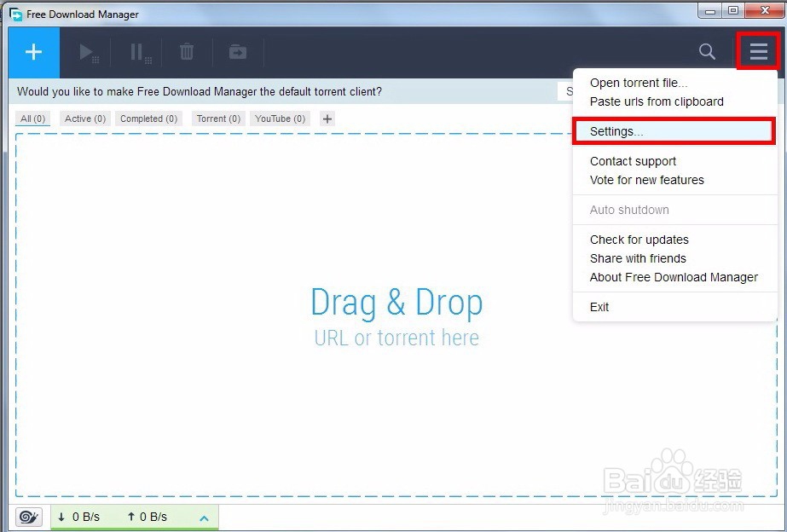Open search with the magnifier icon

click(707, 51)
